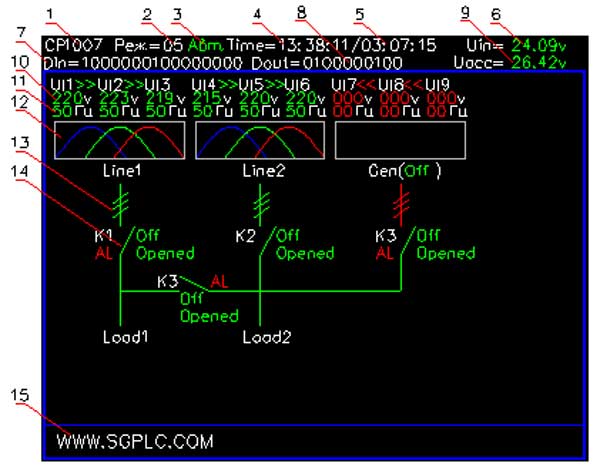Click the red AL alarm next to K1
Image resolution: width=600 pixels, height=470 pixels.
click(103, 253)
